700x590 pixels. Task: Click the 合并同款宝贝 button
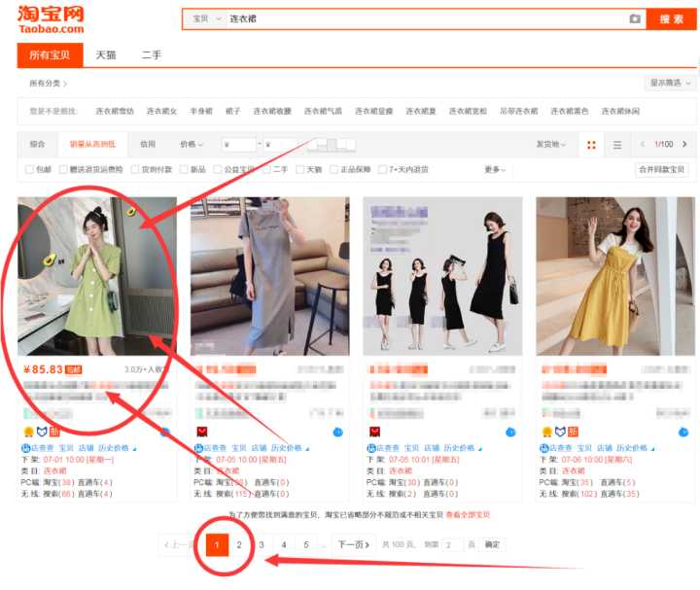pyautogui.click(x=662, y=169)
